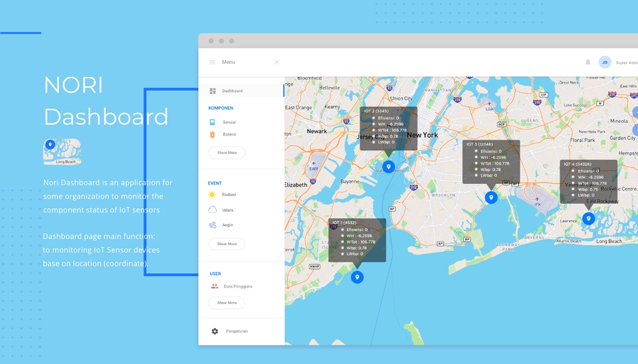Click the IOT 1 (4532) info popup
The image size is (638, 364).
coord(358,240)
